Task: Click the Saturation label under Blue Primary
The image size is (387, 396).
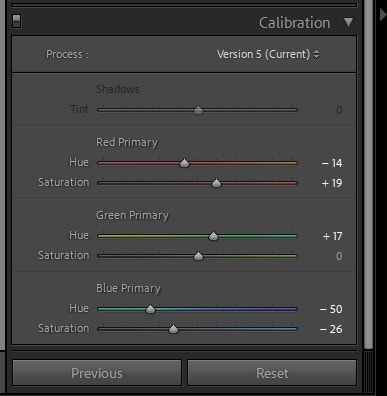Action: (x=63, y=328)
